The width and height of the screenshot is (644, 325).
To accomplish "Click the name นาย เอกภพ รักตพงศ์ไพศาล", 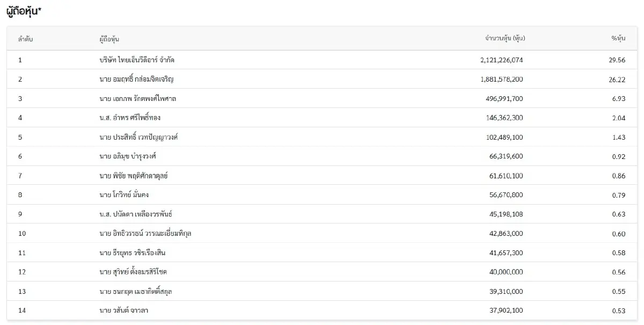I will tap(137, 99).
